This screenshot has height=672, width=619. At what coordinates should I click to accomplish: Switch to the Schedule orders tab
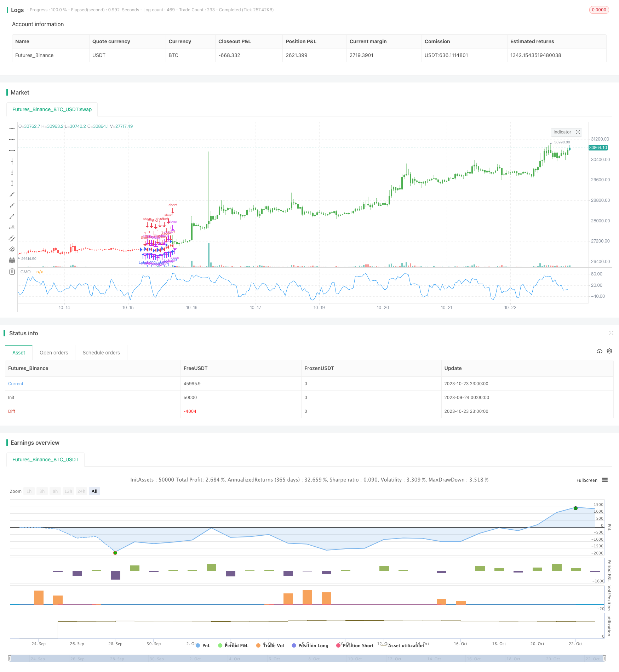click(x=101, y=353)
